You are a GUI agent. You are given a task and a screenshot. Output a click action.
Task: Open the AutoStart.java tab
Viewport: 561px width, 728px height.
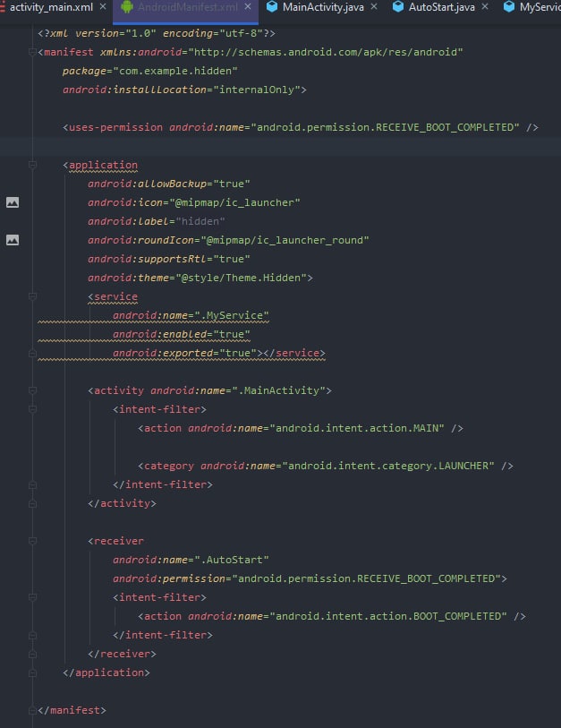point(441,7)
